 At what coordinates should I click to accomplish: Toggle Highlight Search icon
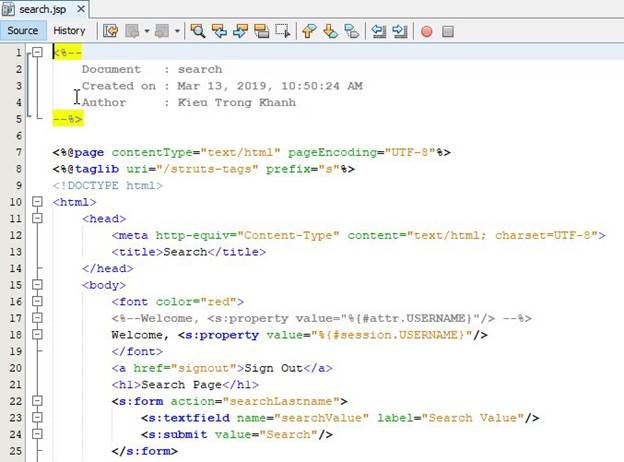[261, 31]
